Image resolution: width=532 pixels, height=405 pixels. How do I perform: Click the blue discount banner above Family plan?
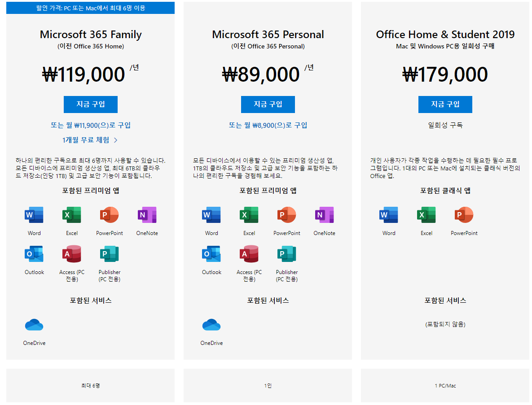(91, 8)
